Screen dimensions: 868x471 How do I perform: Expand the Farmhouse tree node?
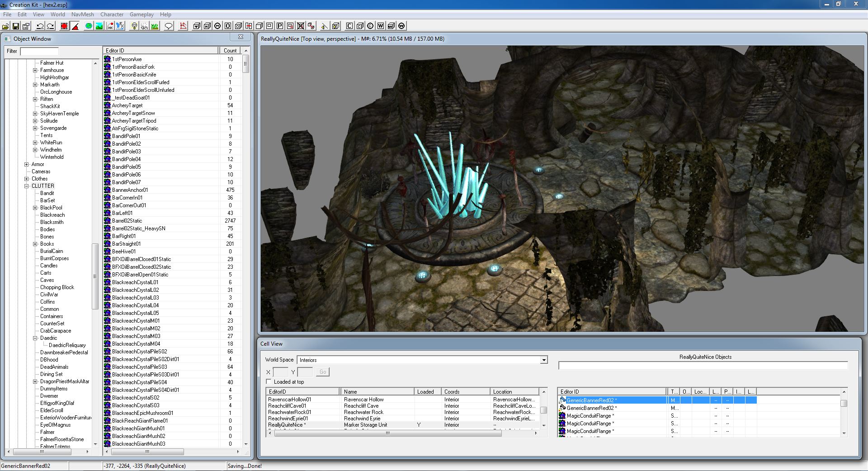35,70
